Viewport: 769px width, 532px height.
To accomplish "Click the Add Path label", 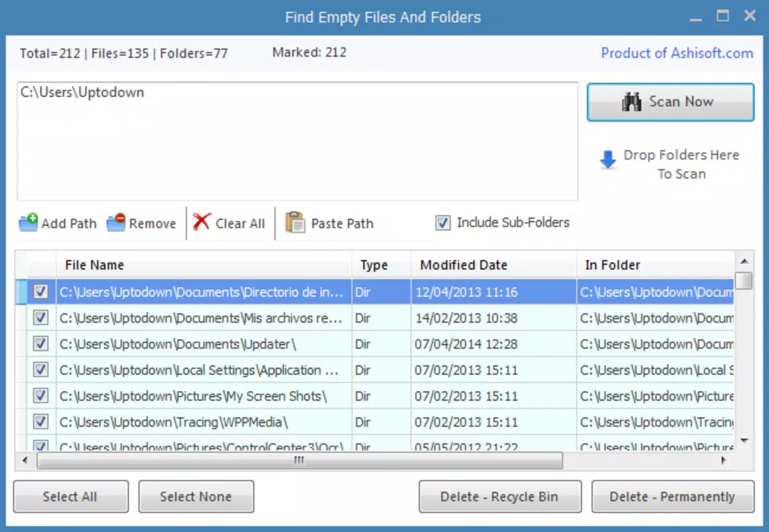I will (69, 223).
